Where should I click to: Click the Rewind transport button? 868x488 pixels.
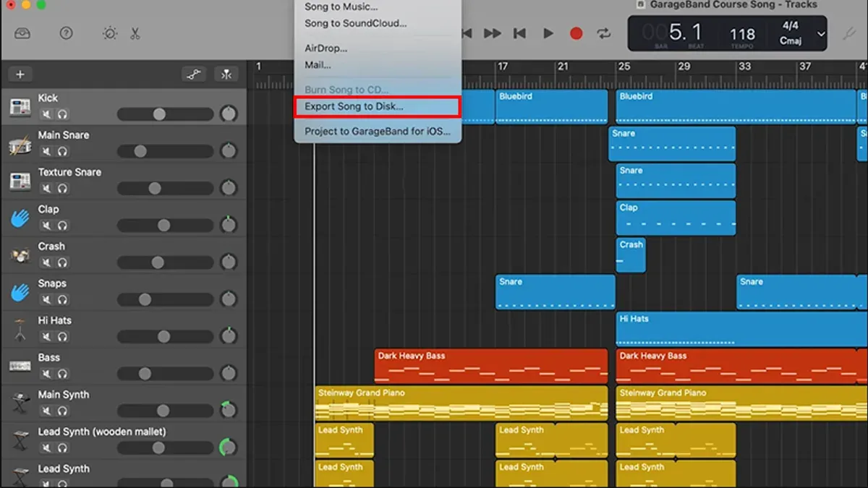467,33
